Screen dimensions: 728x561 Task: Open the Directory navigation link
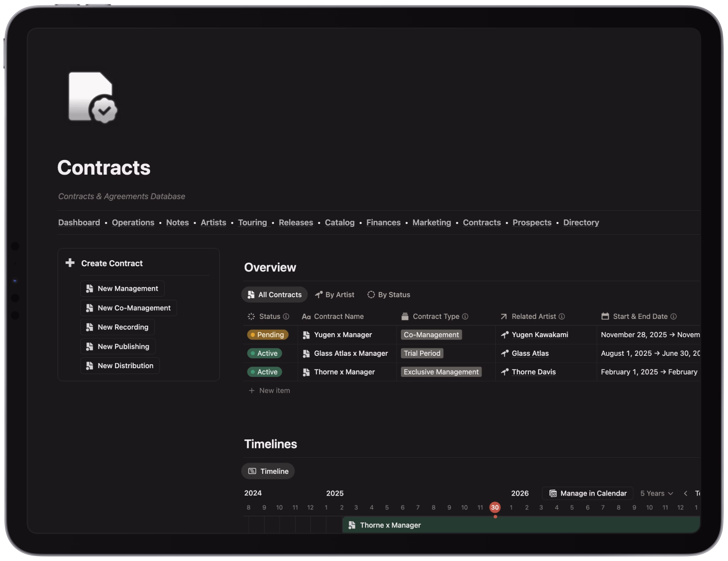coord(581,222)
